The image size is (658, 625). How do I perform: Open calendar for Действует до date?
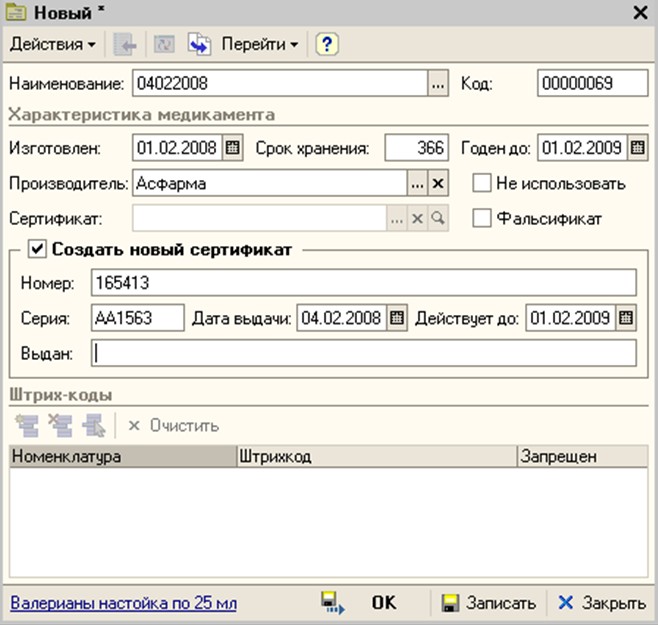click(625, 318)
